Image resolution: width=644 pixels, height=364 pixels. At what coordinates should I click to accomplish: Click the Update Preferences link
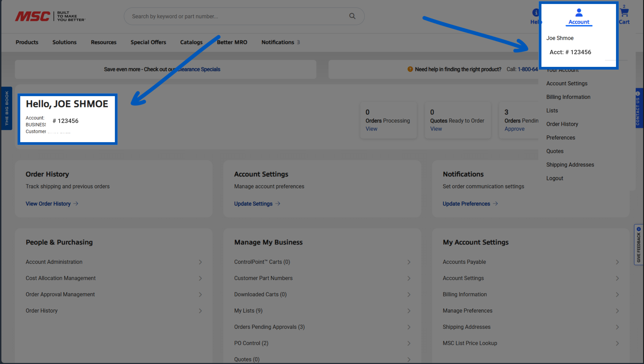(466, 204)
